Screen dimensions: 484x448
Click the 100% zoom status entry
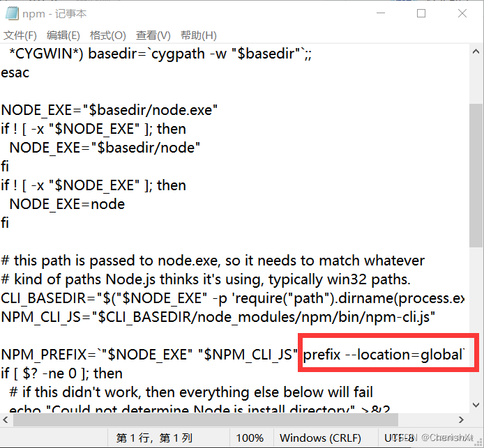click(x=250, y=438)
